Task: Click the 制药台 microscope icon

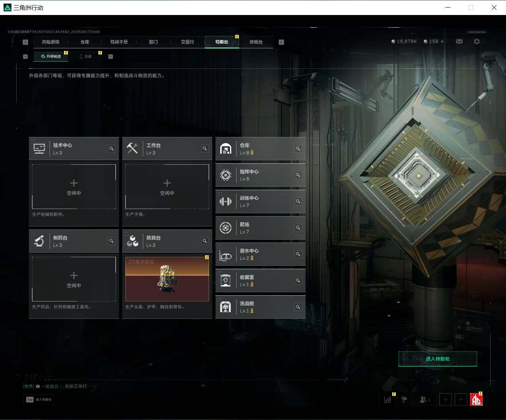Action: click(x=39, y=241)
